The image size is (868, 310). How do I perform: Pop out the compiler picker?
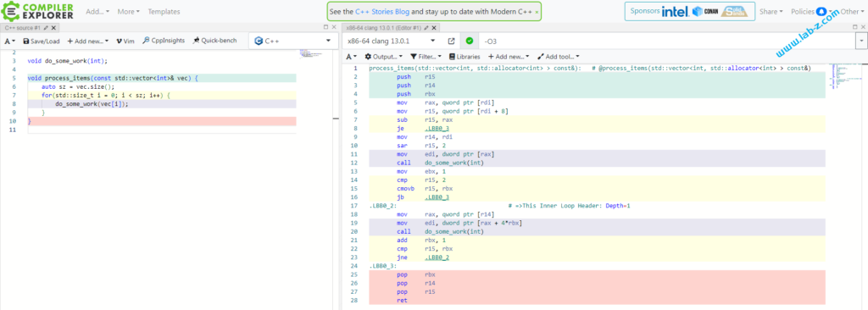pyautogui.click(x=451, y=41)
